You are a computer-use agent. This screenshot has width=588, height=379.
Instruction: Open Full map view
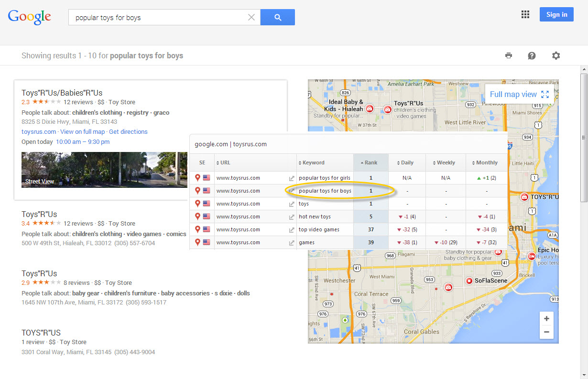[x=519, y=94]
